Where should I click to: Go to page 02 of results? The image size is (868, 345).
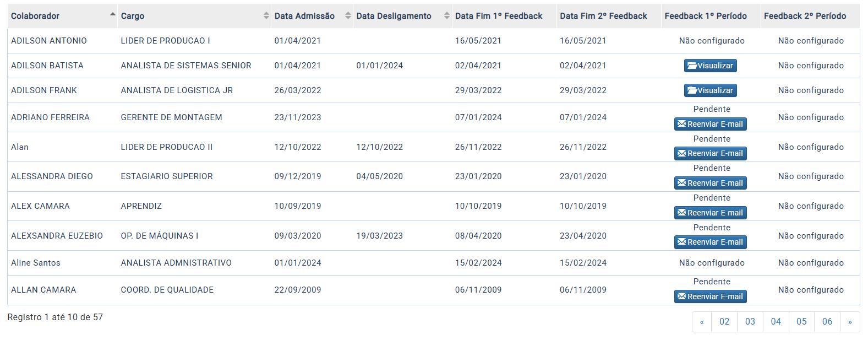coord(724,322)
